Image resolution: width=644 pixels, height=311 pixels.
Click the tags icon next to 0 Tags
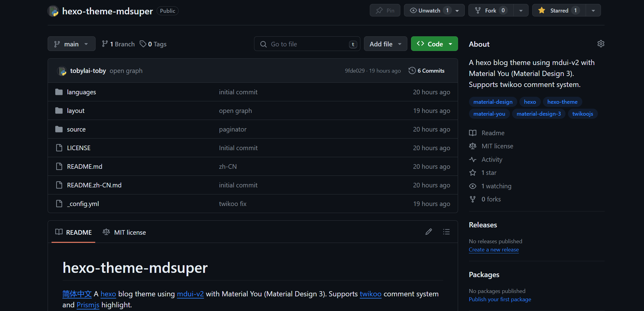point(143,44)
